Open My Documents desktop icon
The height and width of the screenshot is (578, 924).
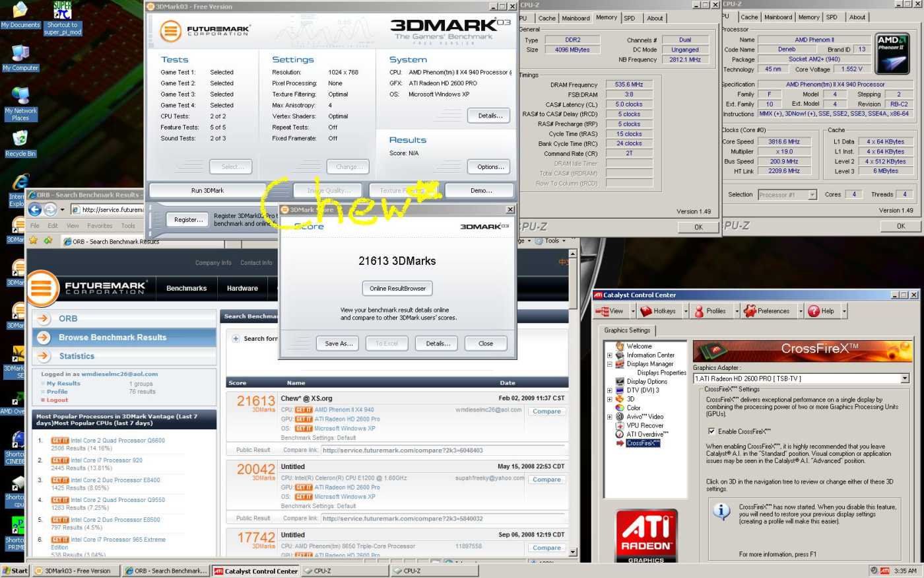[x=20, y=15]
